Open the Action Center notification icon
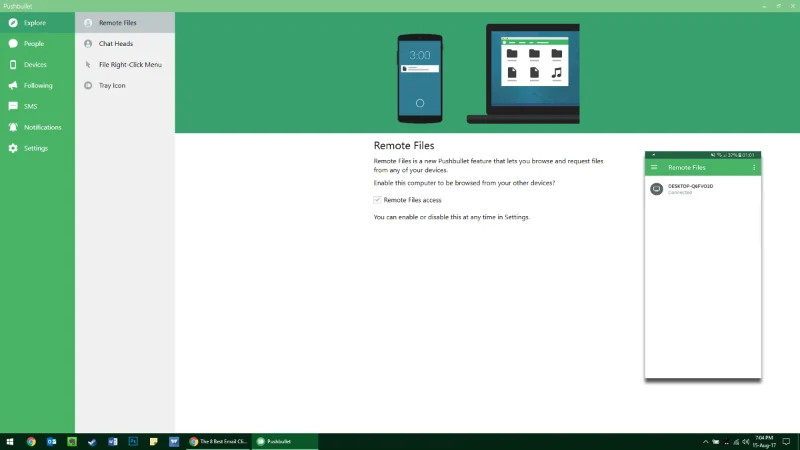The height and width of the screenshot is (450, 800). 786,442
